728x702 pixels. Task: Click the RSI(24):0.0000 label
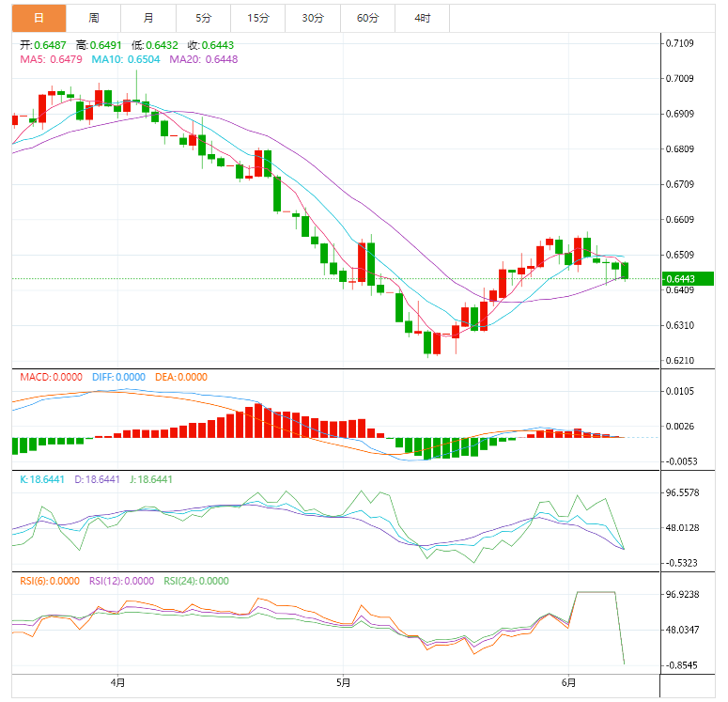[x=196, y=581]
